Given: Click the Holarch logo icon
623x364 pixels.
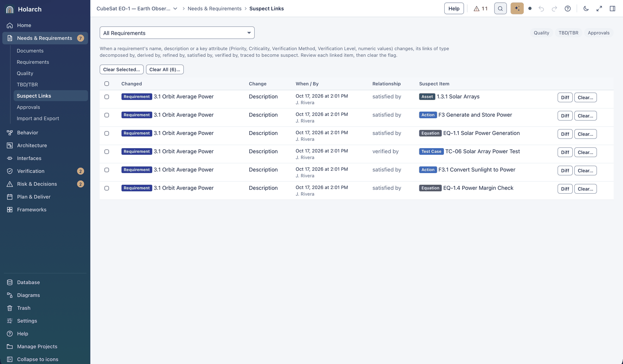Looking at the screenshot, I should (x=10, y=9).
